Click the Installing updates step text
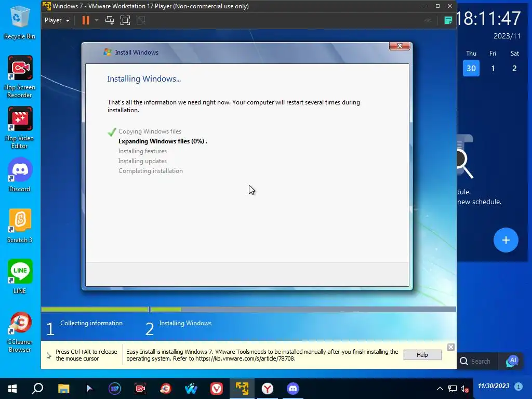 tap(142, 161)
